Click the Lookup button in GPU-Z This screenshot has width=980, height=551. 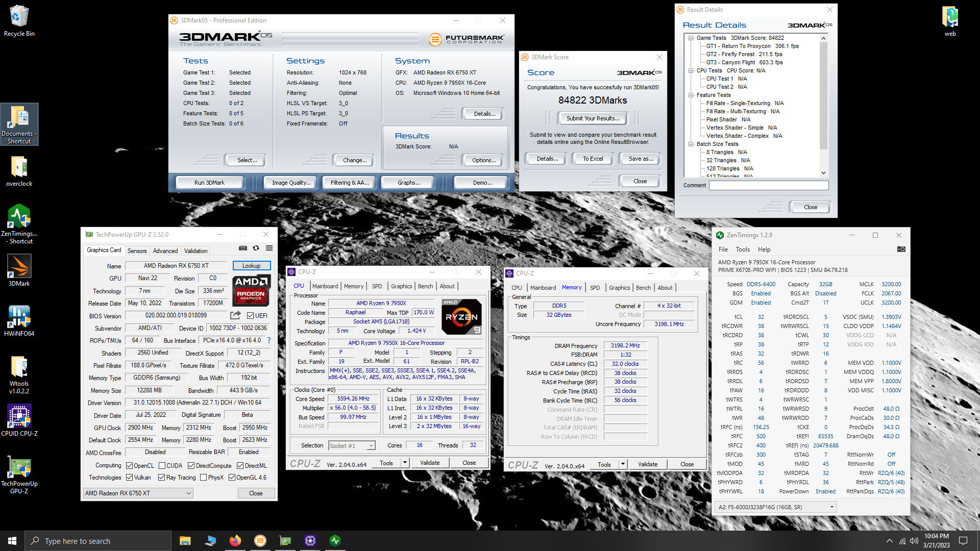pyautogui.click(x=251, y=266)
